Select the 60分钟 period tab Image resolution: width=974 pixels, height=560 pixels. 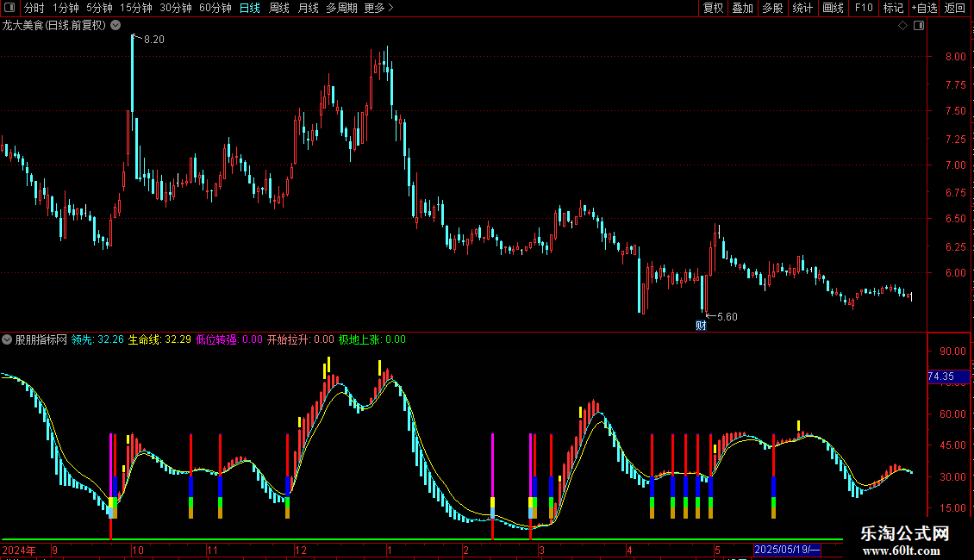[215, 8]
